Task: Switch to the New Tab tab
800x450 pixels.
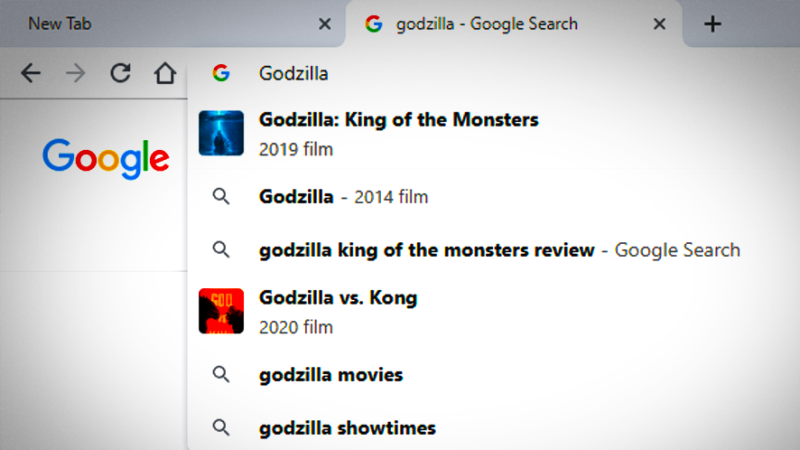Action: coord(150,24)
